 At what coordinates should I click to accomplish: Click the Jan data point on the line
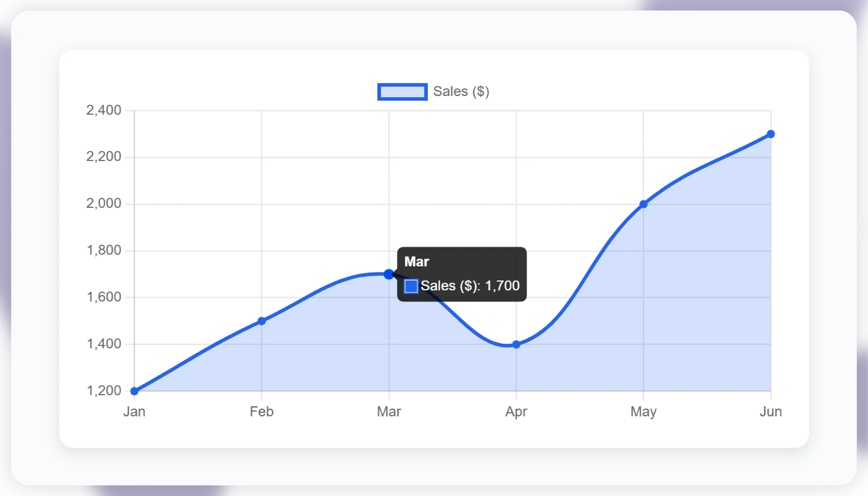click(x=135, y=391)
